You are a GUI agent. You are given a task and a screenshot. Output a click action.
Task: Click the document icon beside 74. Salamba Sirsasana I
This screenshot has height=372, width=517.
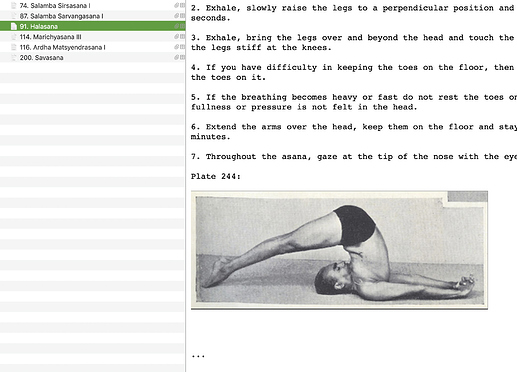pos(14,5)
